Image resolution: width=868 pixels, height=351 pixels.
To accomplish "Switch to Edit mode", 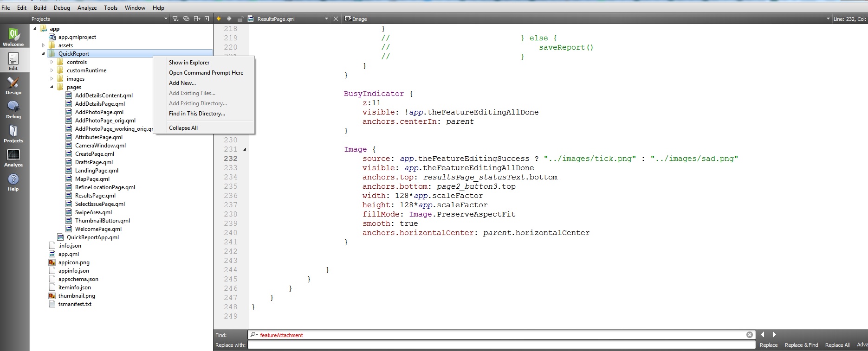I will (13, 61).
